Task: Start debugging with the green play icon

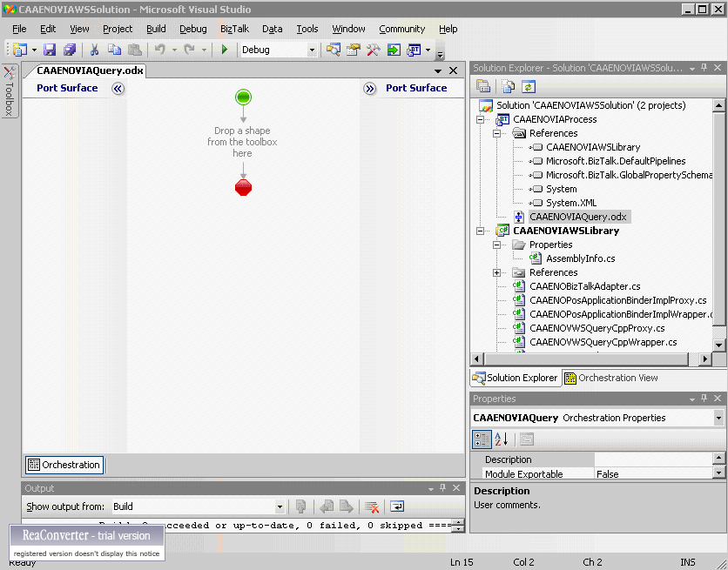Action: pos(225,50)
